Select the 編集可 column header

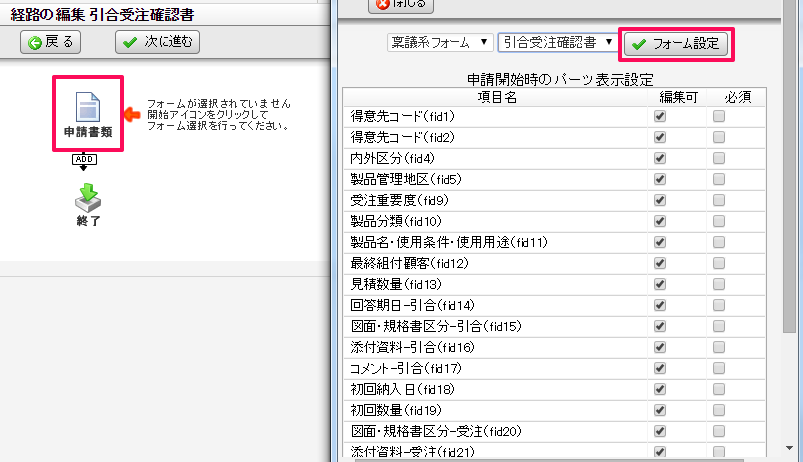tap(678, 97)
